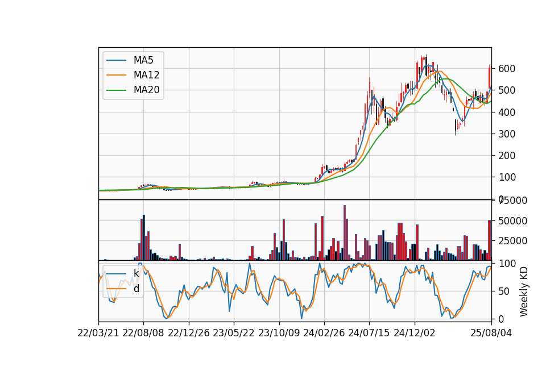Click the 0 tick on Weekly KD axis
This screenshot has height=392, width=546.
(x=501, y=319)
